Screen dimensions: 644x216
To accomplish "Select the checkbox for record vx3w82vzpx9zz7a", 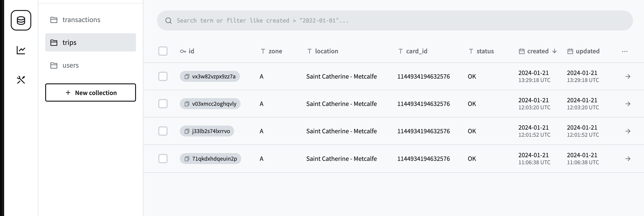I will click(x=163, y=76).
